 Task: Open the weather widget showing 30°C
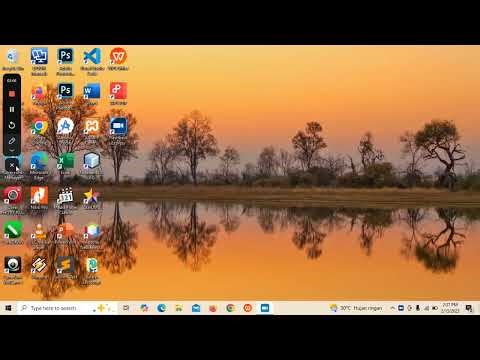pos(356,308)
